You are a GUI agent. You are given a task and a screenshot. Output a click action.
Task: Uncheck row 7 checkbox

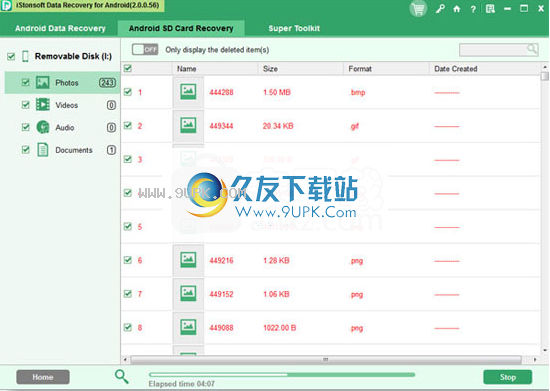pyautogui.click(x=128, y=294)
